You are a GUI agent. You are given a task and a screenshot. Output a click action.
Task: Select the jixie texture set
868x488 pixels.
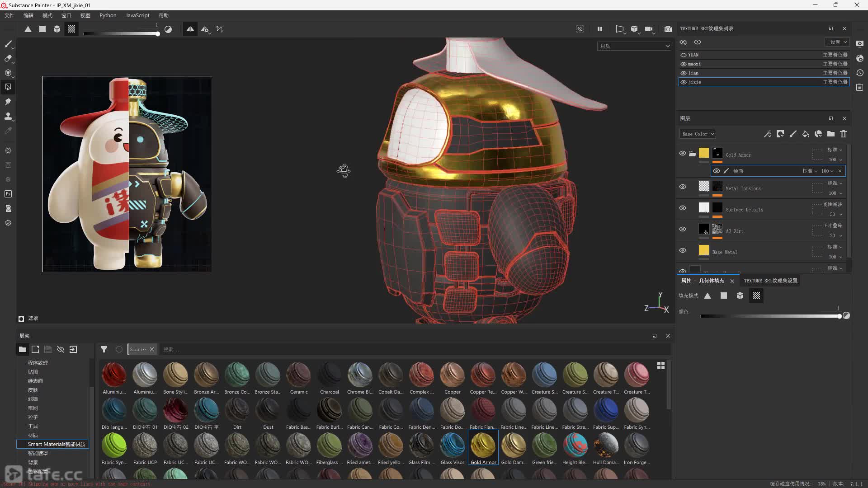pyautogui.click(x=764, y=82)
